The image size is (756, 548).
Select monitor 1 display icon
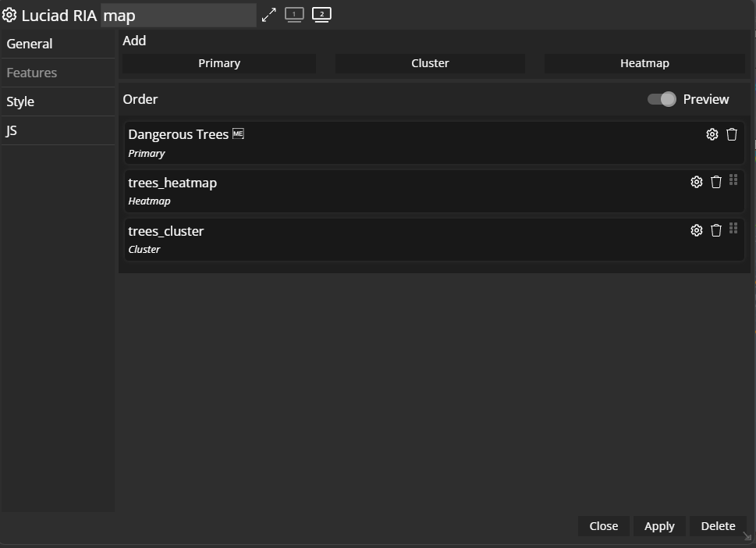294,15
